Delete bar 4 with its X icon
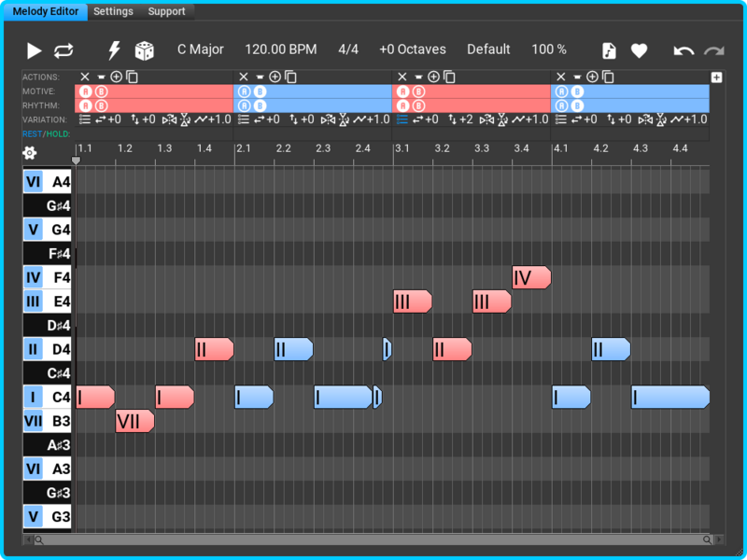This screenshot has height=560, width=747. tap(561, 77)
